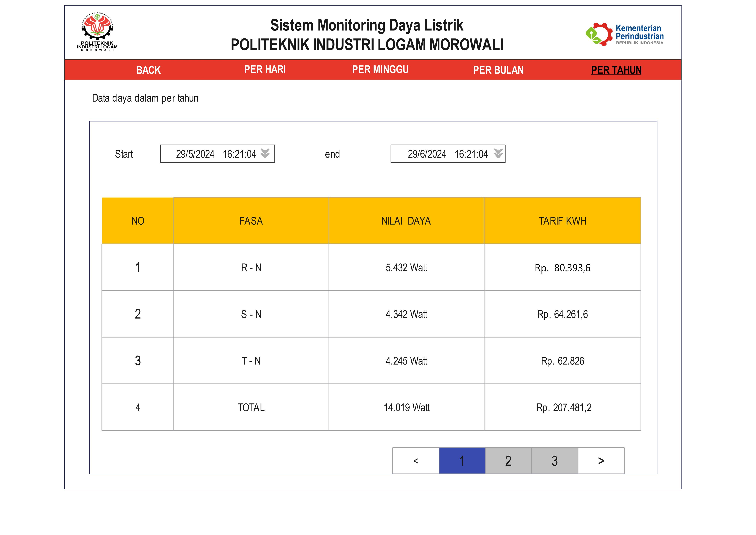The image size is (756, 535).
Task: Go to page 3 in pagination
Action: (x=555, y=461)
